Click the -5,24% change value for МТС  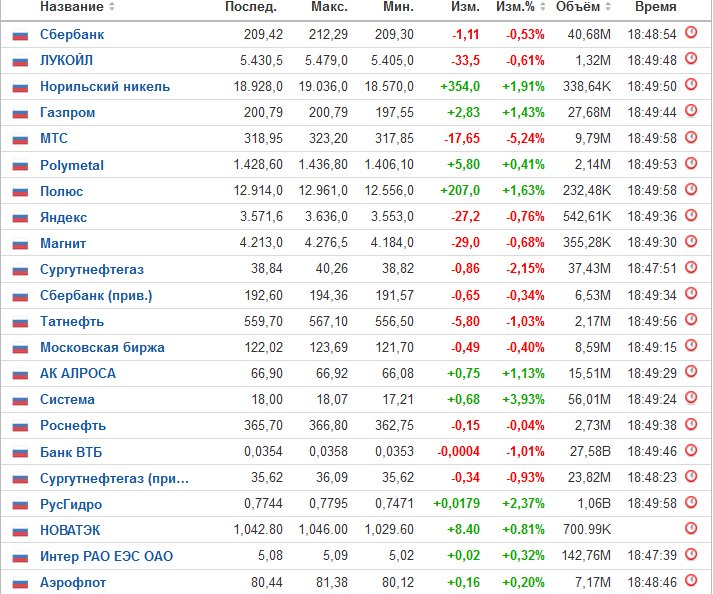point(525,138)
